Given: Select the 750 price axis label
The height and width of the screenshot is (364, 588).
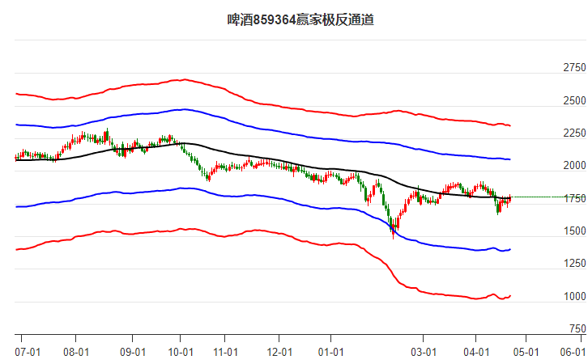Looking at the screenshot, I should pos(577,328).
